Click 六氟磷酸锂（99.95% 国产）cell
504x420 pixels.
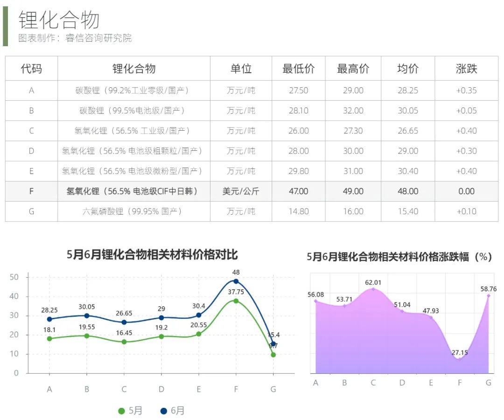click(132, 211)
